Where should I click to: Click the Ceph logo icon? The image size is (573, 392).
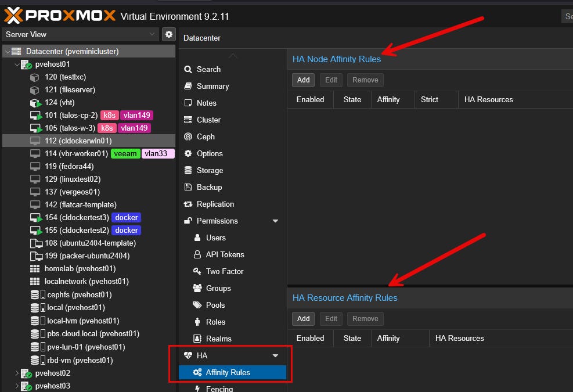click(x=188, y=136)
